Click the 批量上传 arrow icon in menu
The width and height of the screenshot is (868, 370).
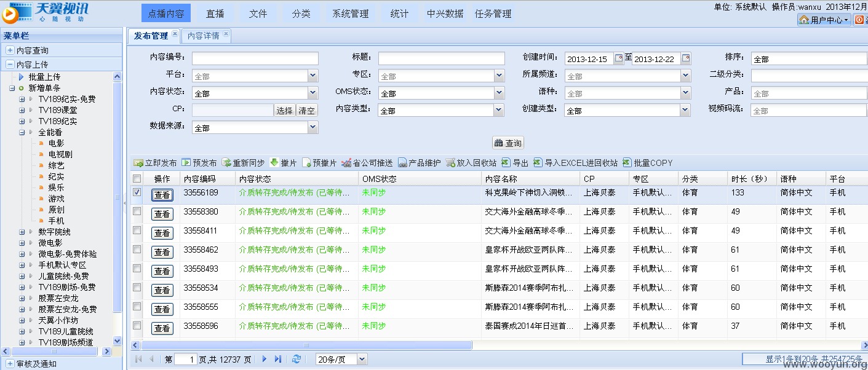click(x=22, y=77)
